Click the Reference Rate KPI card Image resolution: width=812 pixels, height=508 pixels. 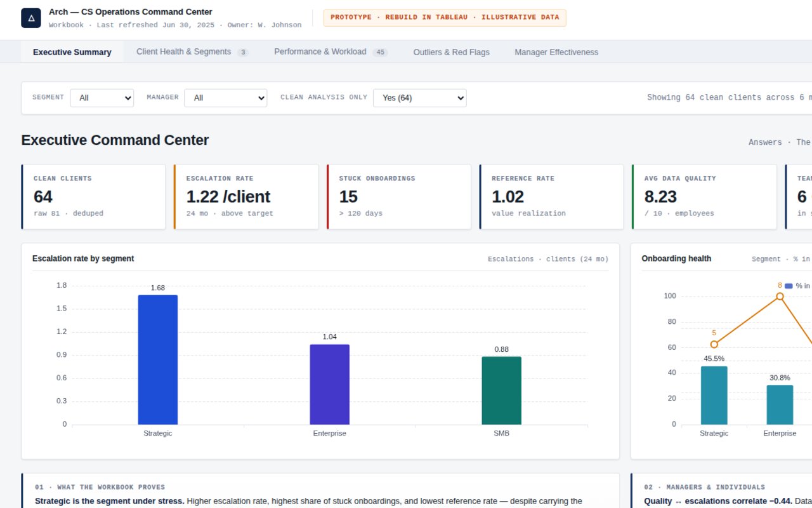tap(551, 197)
